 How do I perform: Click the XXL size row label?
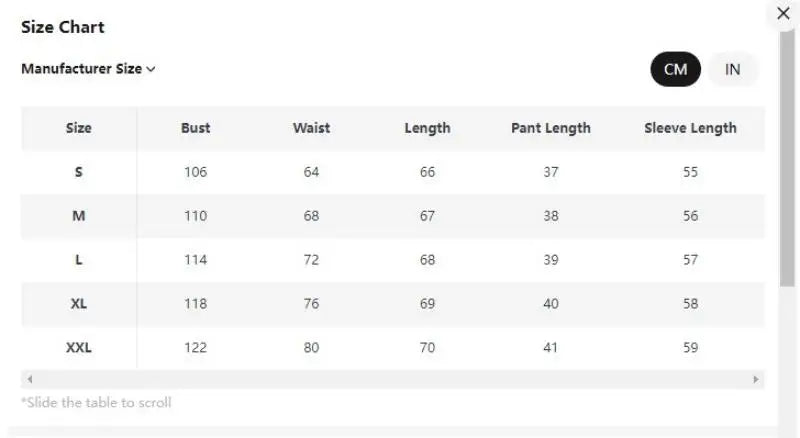[79, 348]
